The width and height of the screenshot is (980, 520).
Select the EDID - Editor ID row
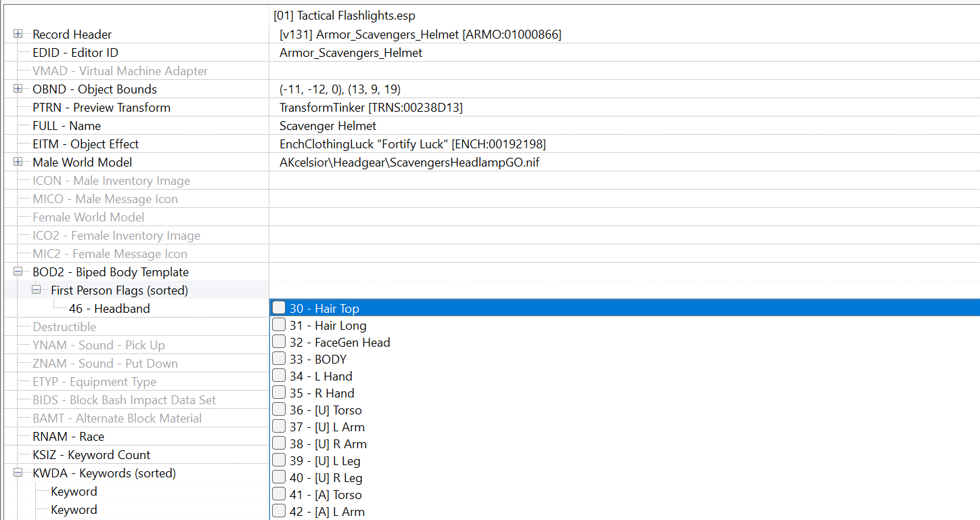coord(75,52)
